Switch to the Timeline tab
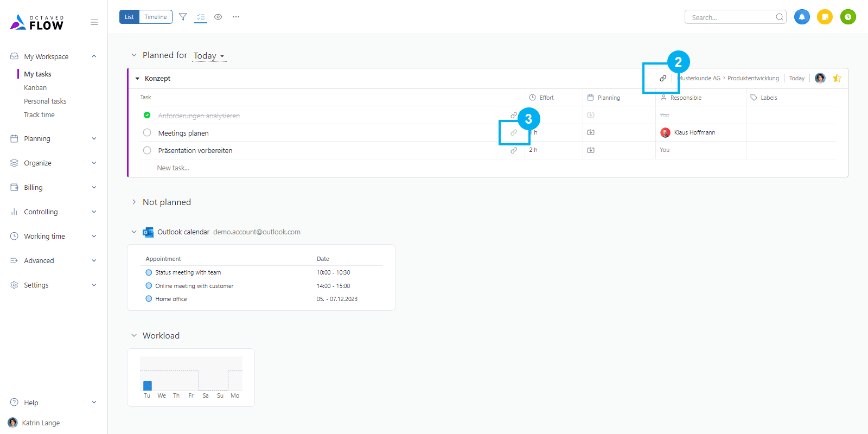 coord(156,17)
